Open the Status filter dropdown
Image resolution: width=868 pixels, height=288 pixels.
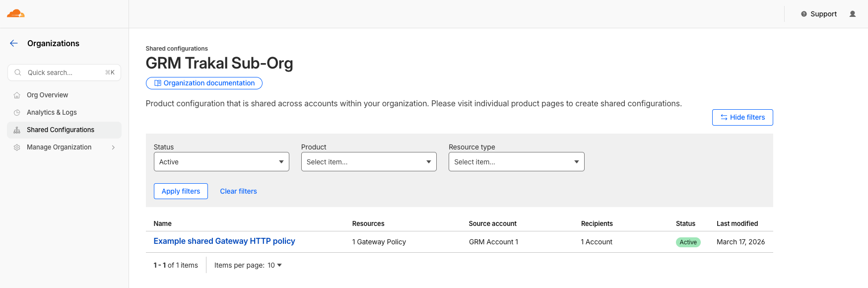point(221,162)
